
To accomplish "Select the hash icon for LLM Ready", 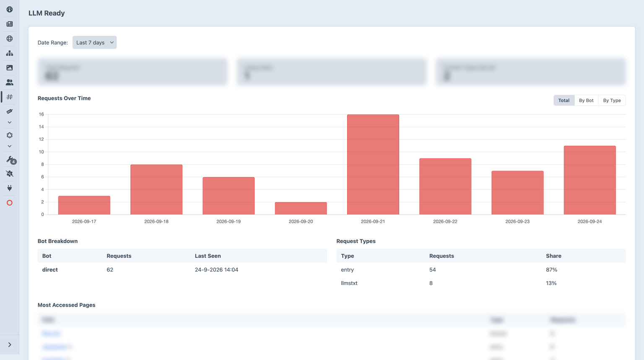I will click(x=9, y=97).
